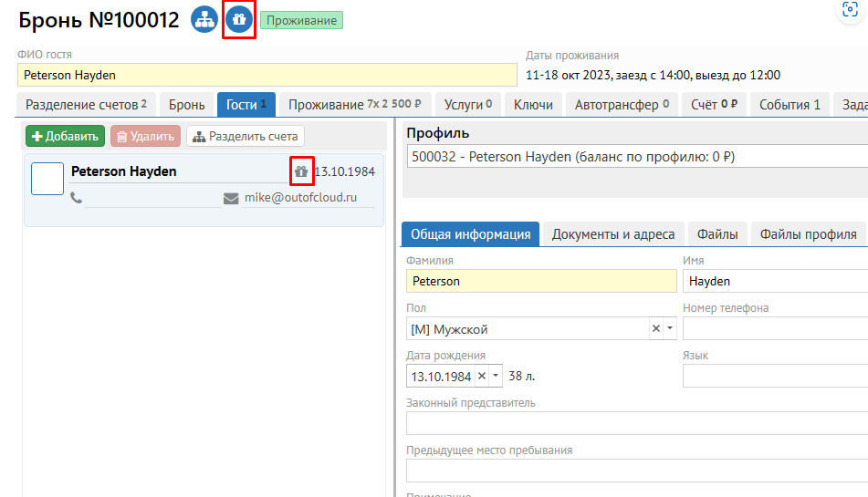This screenshot has width=868, height=497.
Task: Open the Услуги tab
Action: [468, 105]
